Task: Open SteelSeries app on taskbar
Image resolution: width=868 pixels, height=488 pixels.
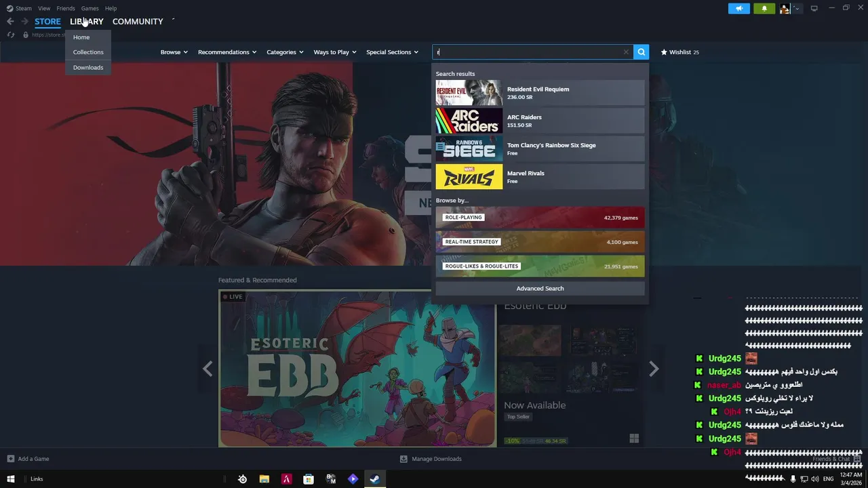Action: 243,479
